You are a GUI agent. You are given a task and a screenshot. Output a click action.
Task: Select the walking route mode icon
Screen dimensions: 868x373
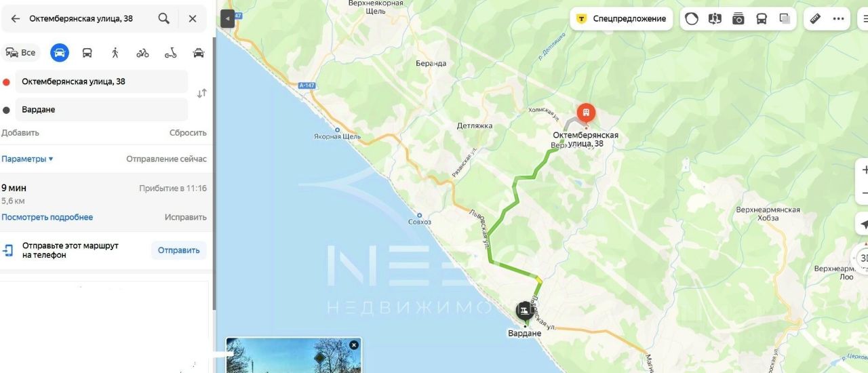tap(115, 53)
